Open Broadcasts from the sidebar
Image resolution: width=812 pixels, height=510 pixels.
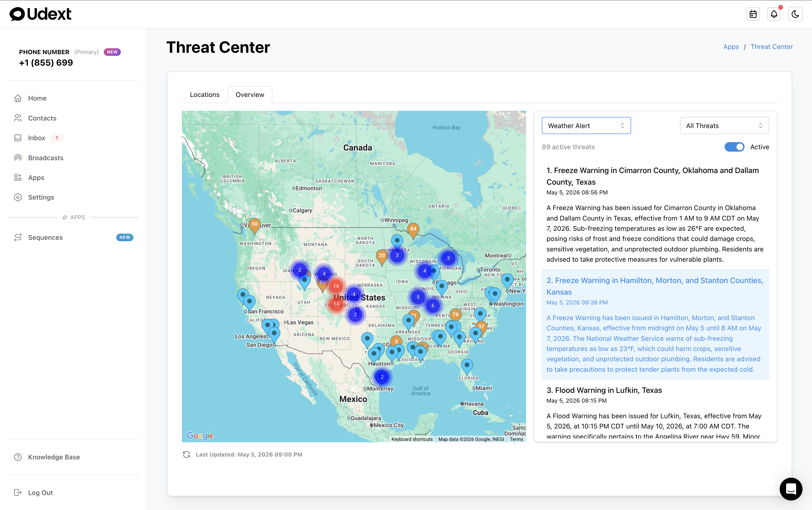click(46, 158)
